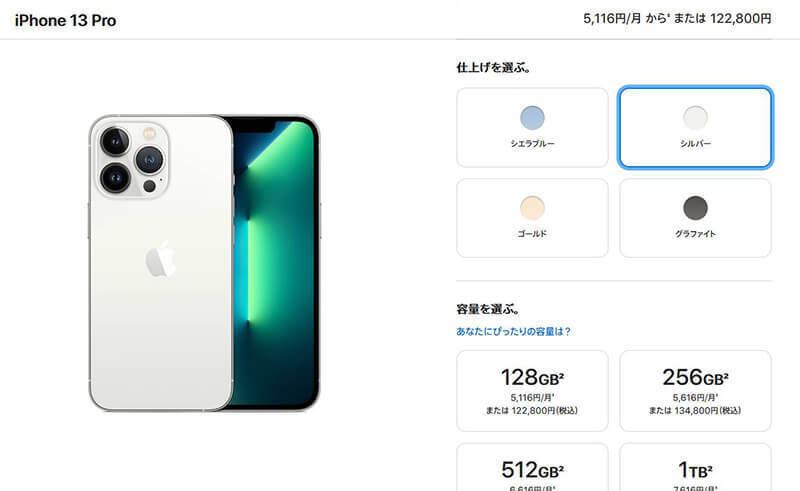Click the 5,116円/月 price text in header

[612, 19]
